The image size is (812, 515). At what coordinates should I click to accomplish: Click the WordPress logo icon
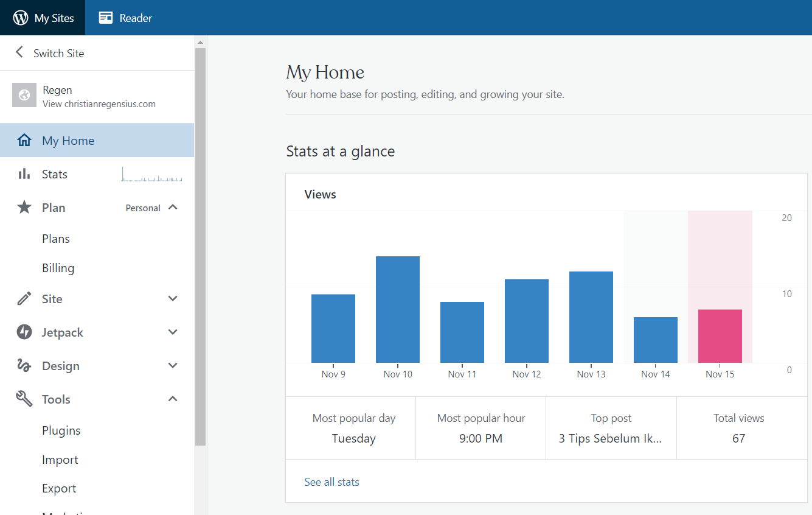21,18
